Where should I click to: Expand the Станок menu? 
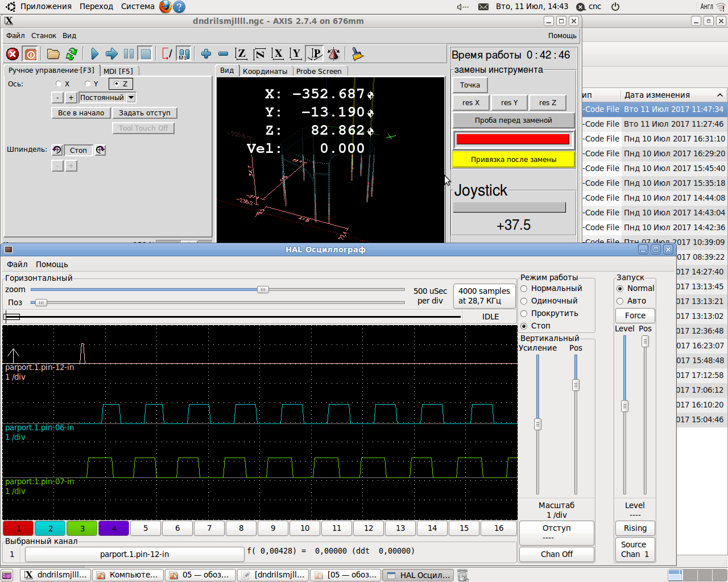43,35
